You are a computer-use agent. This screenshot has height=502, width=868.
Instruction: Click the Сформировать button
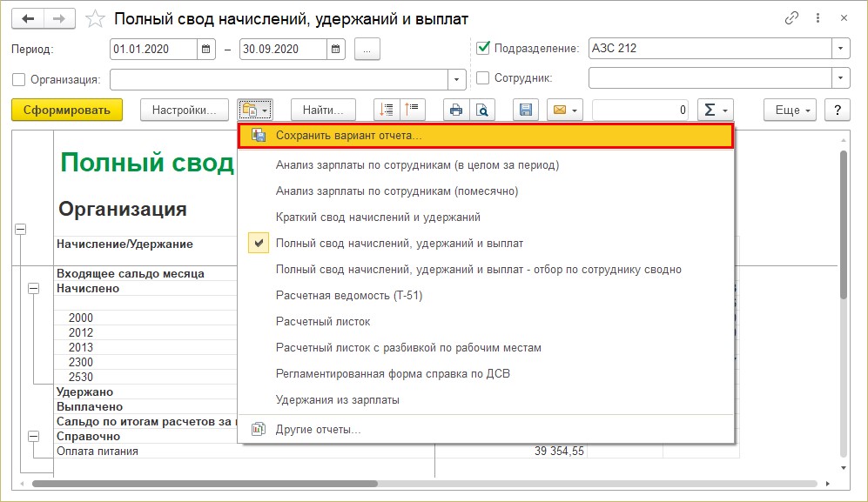[x=67, y=110]
